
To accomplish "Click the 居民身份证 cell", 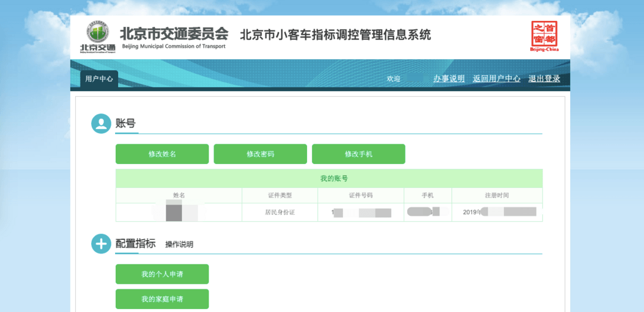I will pyautogui.click(x=280, y=212).
